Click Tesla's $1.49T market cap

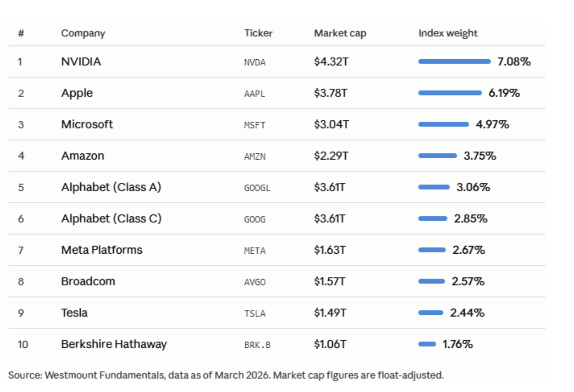pyautogui.click(x=330, y=313)
